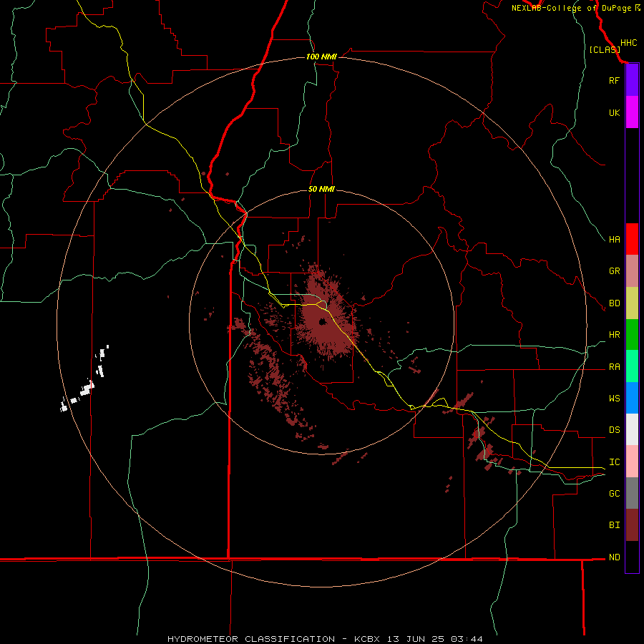Click the 'HR' legend label text
The width and height of the screenshot is (644, 644).
coord(614,335)
